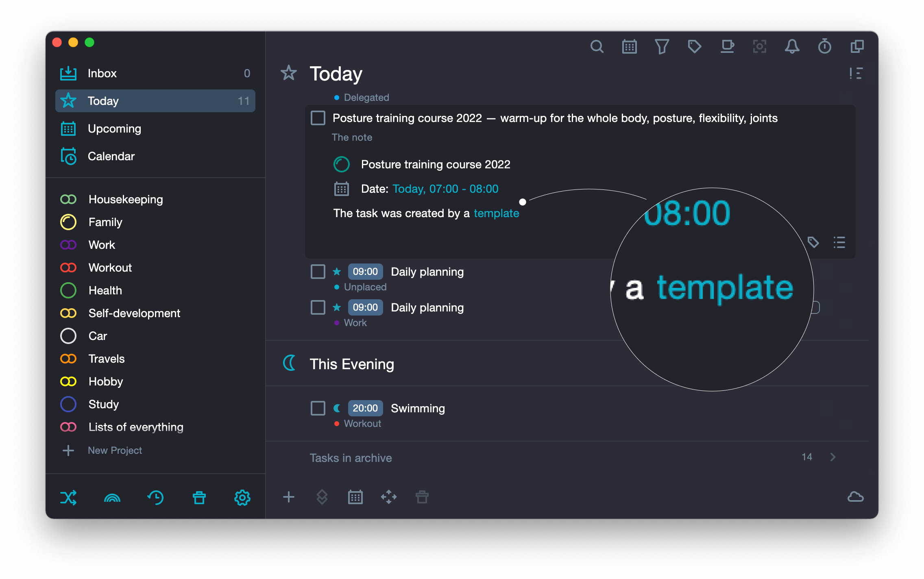Check the Work Daily planning checkbox
The height and width of the screenshot is (579, 924).
(318, 307)
